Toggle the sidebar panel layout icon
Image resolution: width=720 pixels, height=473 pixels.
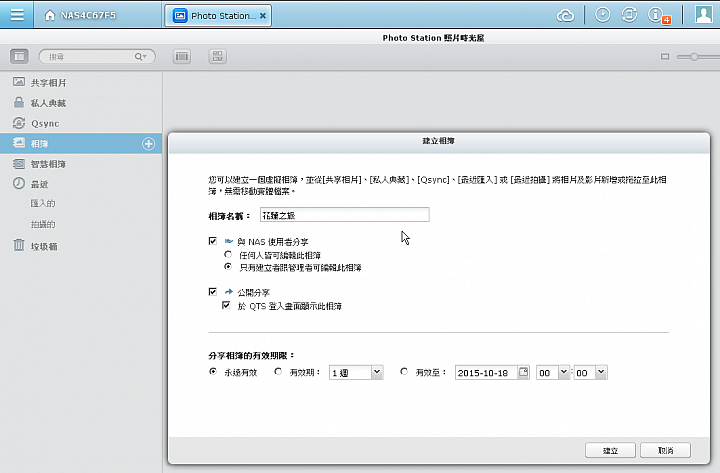coord(19,56)
